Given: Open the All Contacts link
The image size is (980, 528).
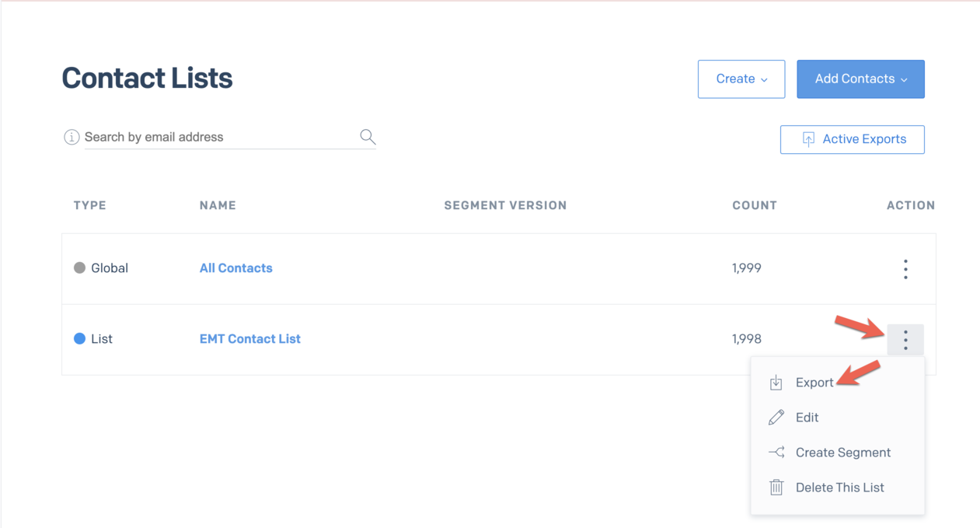Looking at the screenshot, I should [236, 268].
